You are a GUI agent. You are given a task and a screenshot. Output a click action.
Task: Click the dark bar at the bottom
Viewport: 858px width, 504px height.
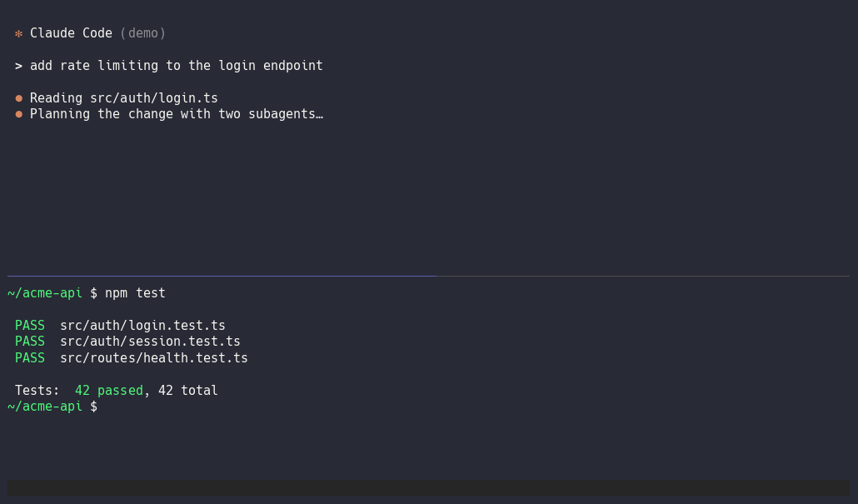[428, 488]
